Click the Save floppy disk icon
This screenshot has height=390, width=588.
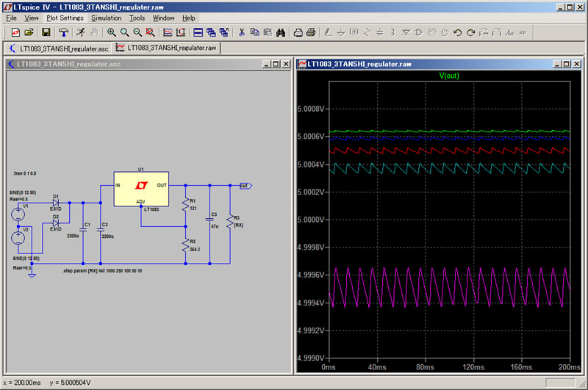click(46, 32)
